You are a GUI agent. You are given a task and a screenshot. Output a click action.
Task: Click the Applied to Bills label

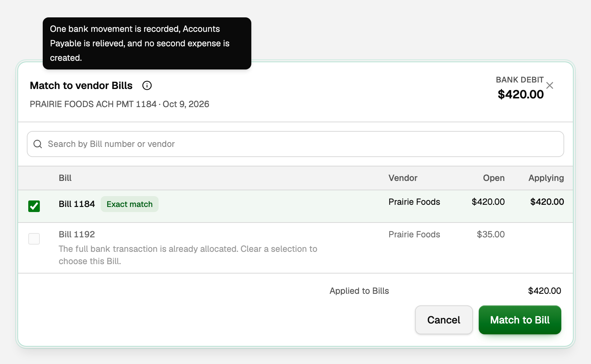point(359,291)
